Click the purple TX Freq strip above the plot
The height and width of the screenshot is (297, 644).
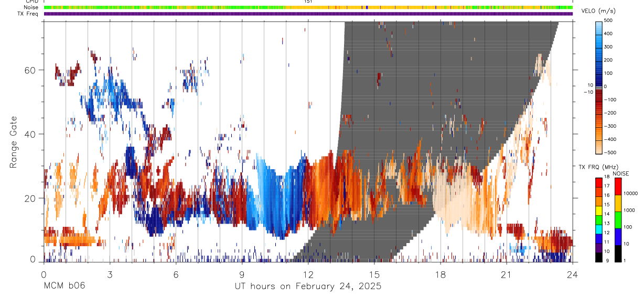click(x=308, y=14)
